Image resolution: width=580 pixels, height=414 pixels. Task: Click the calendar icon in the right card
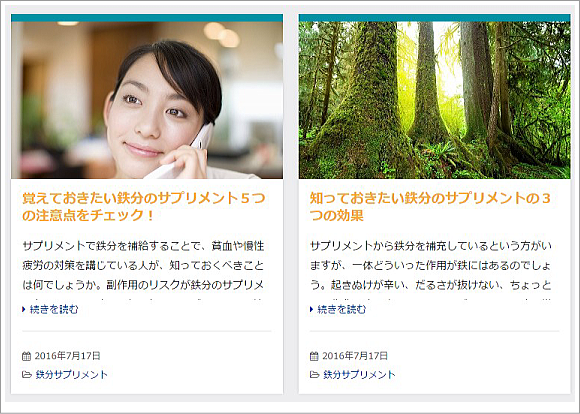(x=314, y=356)
